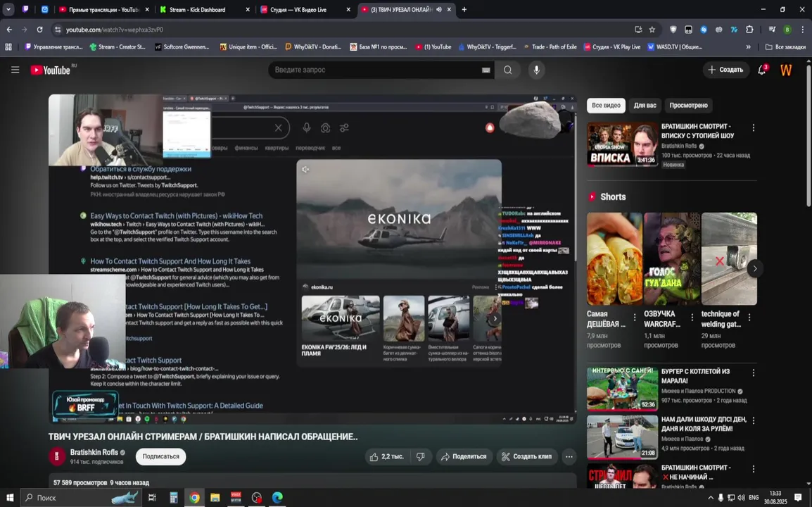The height and width of the screenshot is (507, 812).
Task: Select the "Просмотрено" filter chip
Action: click(688, 105)
